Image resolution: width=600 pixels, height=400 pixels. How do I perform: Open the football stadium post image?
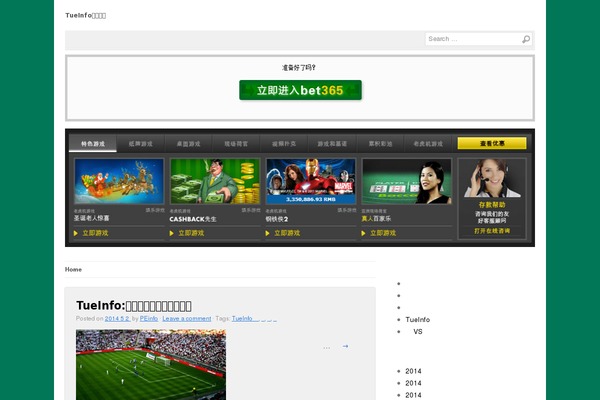coord(151,365)
